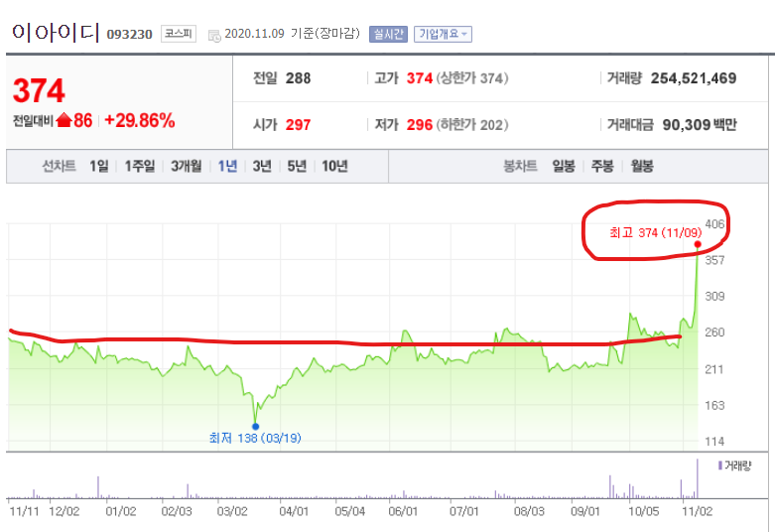Viewport: 775px width, 532px height.
Task: Open the 주봉 weekly candle chart
Action: tap(602, 166)
